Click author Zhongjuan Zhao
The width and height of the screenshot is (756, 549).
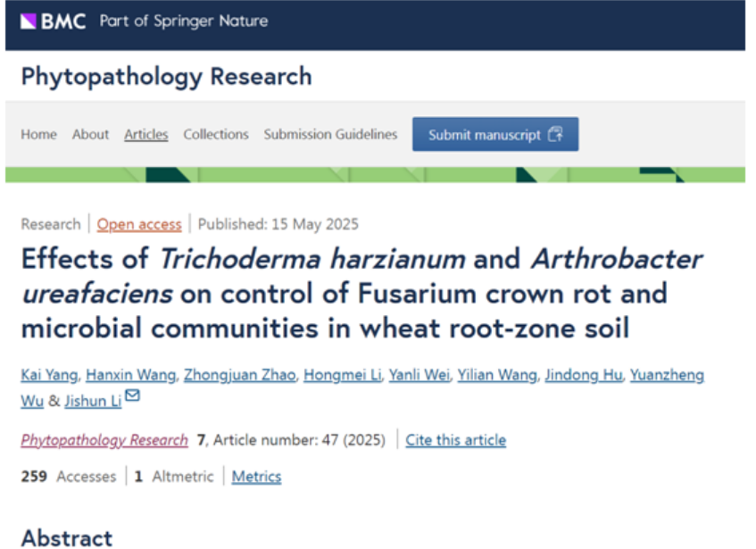(x=238, y=375)
